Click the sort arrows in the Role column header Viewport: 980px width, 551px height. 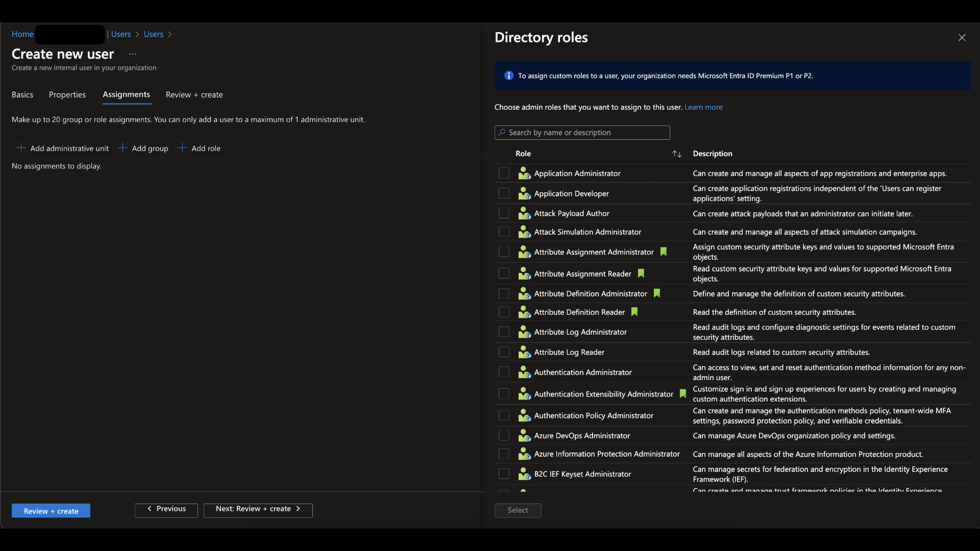[x=677, y=154]
